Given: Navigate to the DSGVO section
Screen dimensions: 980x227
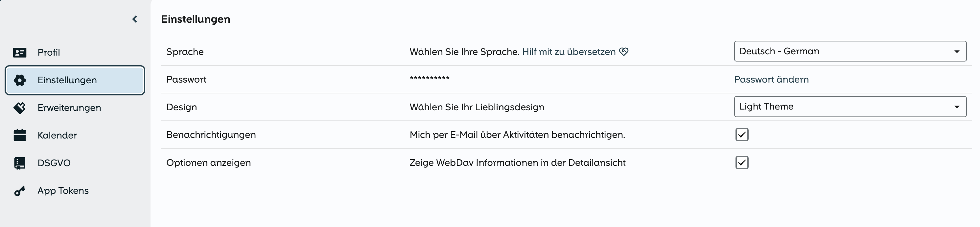Looking at the screenshot, I should [53, 163].
